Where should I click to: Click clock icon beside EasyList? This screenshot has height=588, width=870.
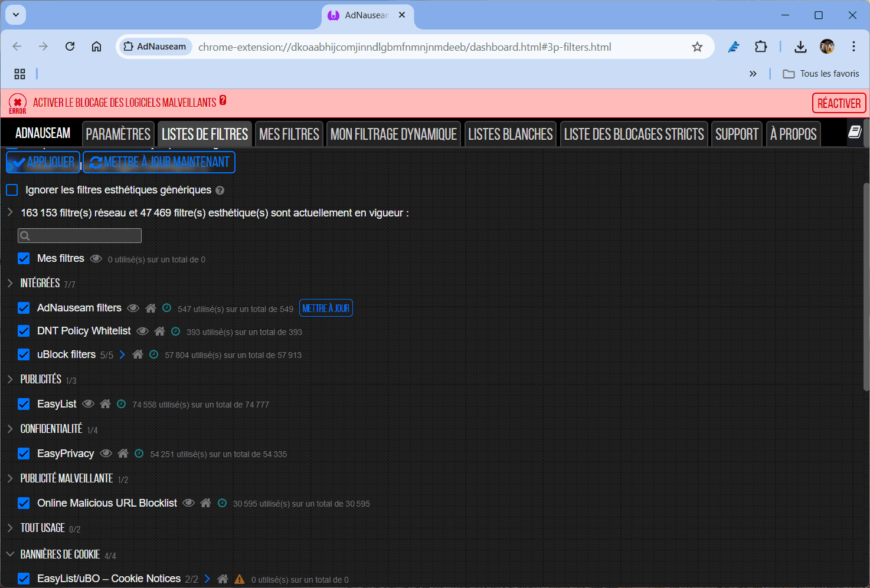click(121, 404)
